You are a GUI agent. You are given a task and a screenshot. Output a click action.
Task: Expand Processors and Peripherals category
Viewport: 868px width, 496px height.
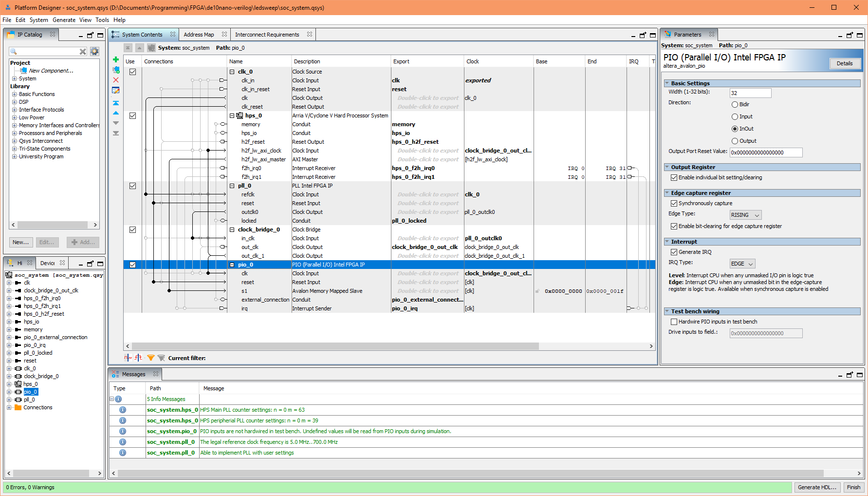coord(15,133)
